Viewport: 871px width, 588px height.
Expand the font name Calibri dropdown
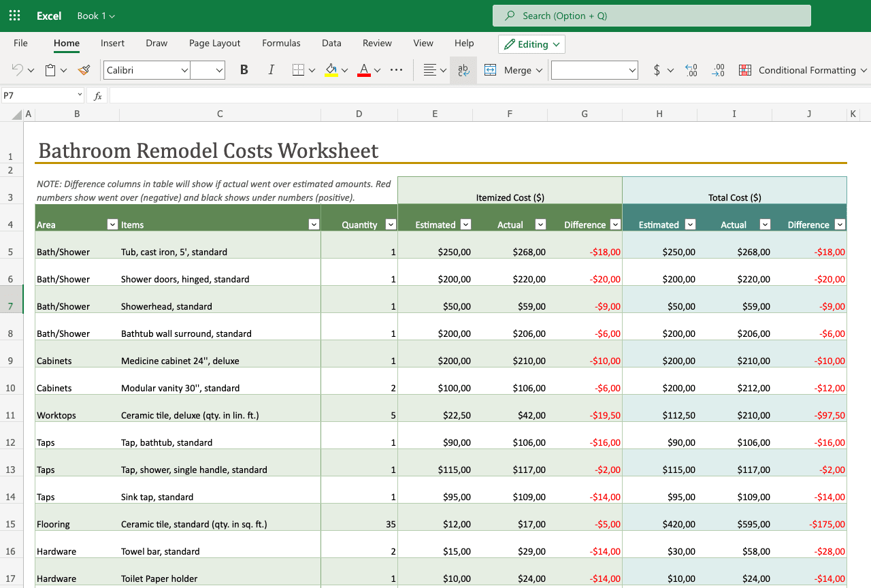[x=184, y=70]
